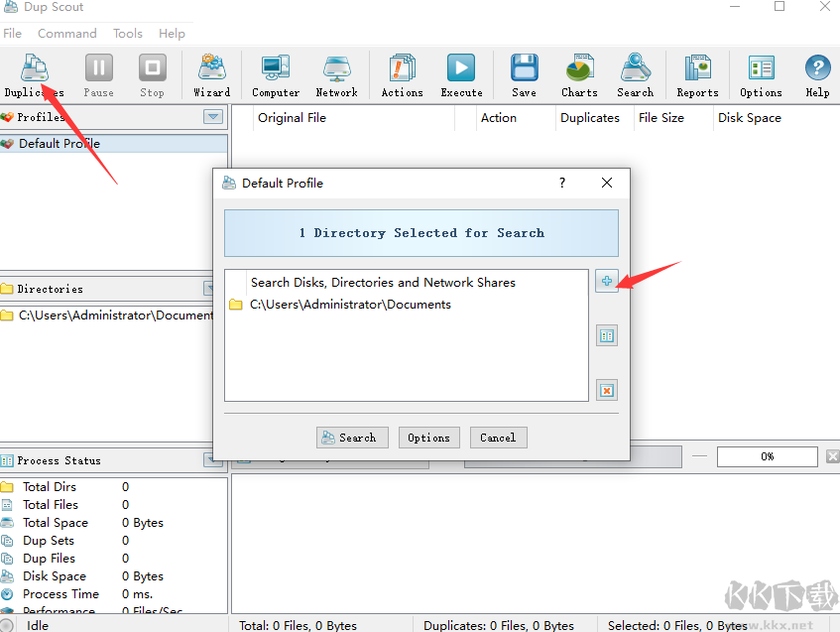Click the Total Dirs status row
This screenshot has height=632, width=840.
click(x=114, y=487)
